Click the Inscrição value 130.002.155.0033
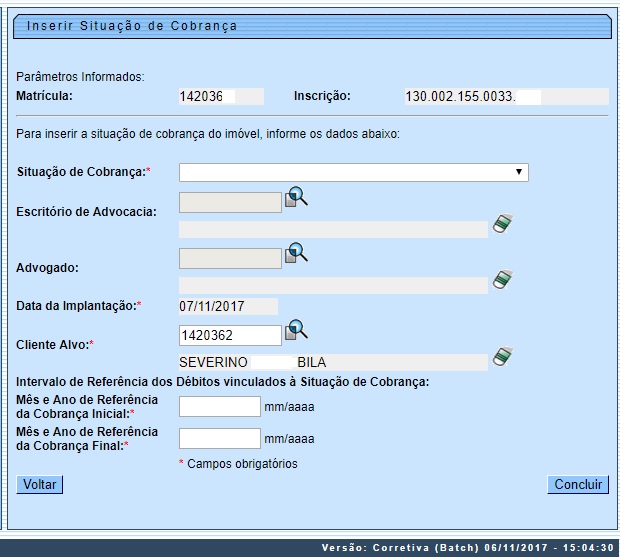The width and height of the screenshot is (620, 557). point(505,97)
